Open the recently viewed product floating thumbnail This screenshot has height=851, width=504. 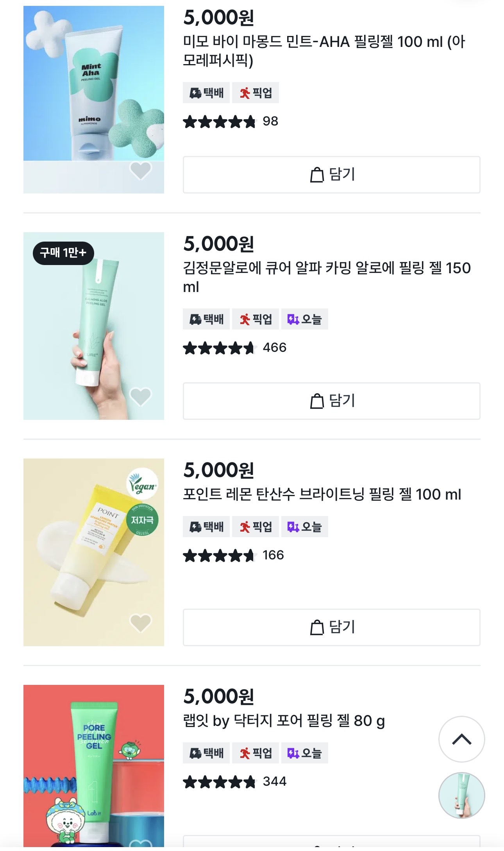click(x=461, y=795)
